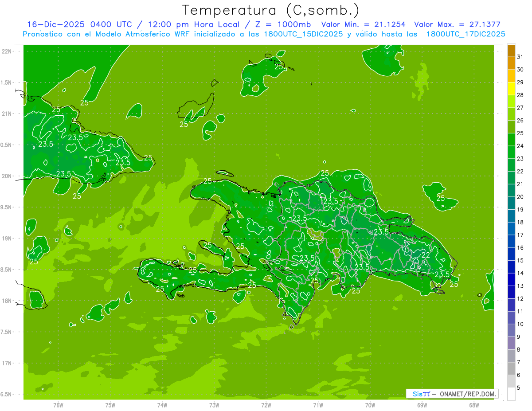The width and height of the screenshot is (532, 411).
Task: Pick the teal swatch between 19 and 20
Action: [511, 203]
